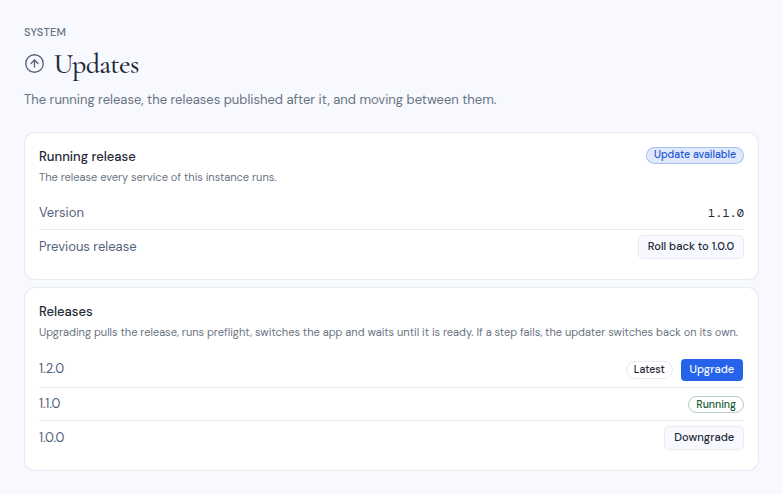
Task: Select the 1.0.0 release row text
Action: tap(51, 438)
